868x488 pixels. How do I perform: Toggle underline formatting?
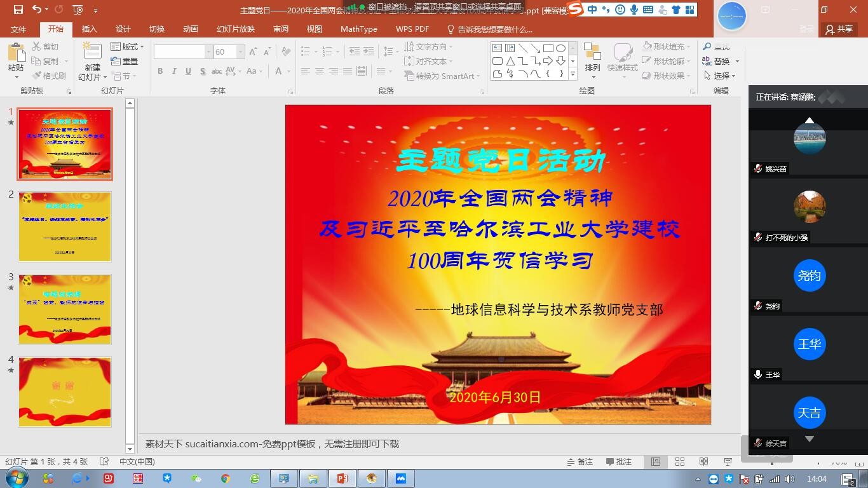click(188, 71)
